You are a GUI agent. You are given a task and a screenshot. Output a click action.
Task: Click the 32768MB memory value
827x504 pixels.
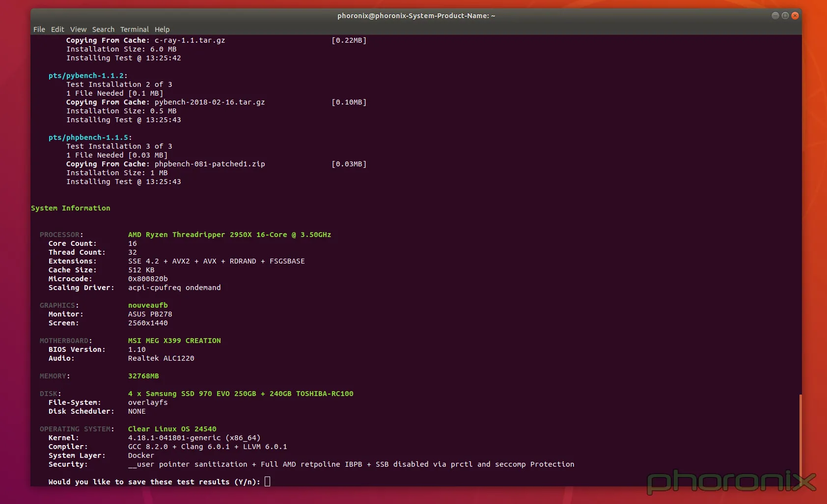(x=143, y=376)
